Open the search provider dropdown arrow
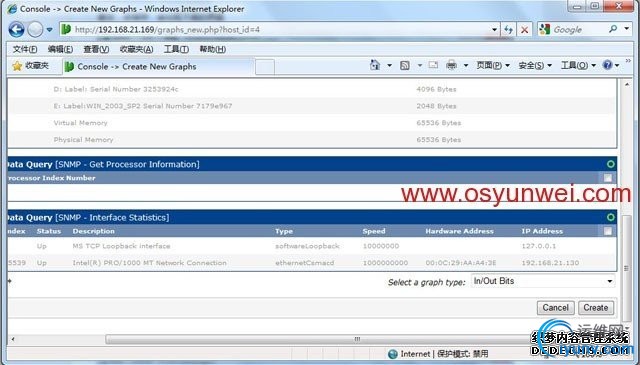640x365 pixels. pyautogui.click(x=627, y=29)
